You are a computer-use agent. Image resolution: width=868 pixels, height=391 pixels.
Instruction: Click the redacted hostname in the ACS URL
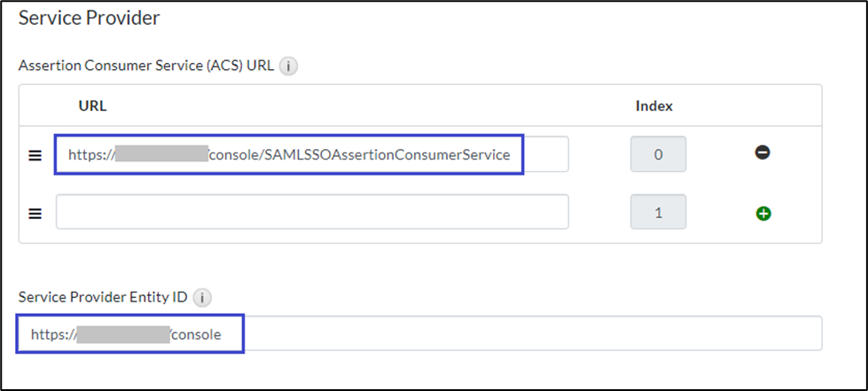(161, 154)
